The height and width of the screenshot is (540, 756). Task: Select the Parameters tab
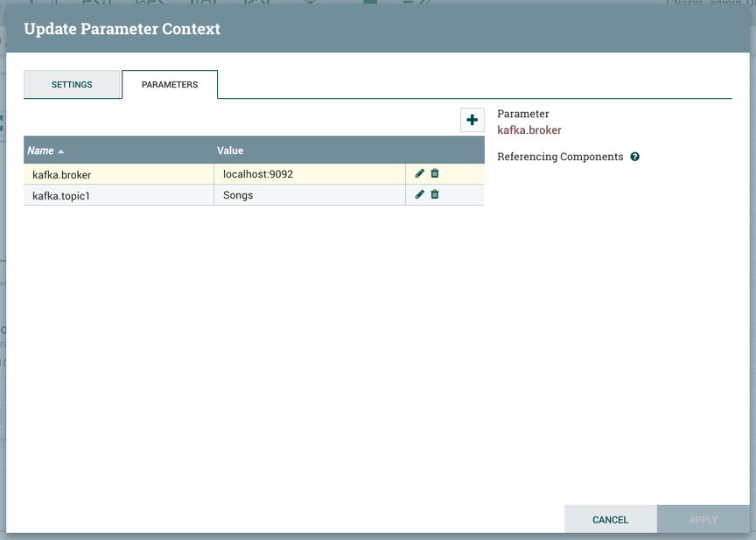tap(170, 84)
